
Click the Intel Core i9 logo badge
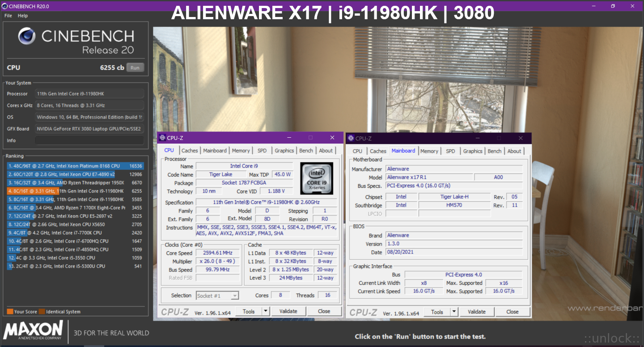[x=317, y=178]
